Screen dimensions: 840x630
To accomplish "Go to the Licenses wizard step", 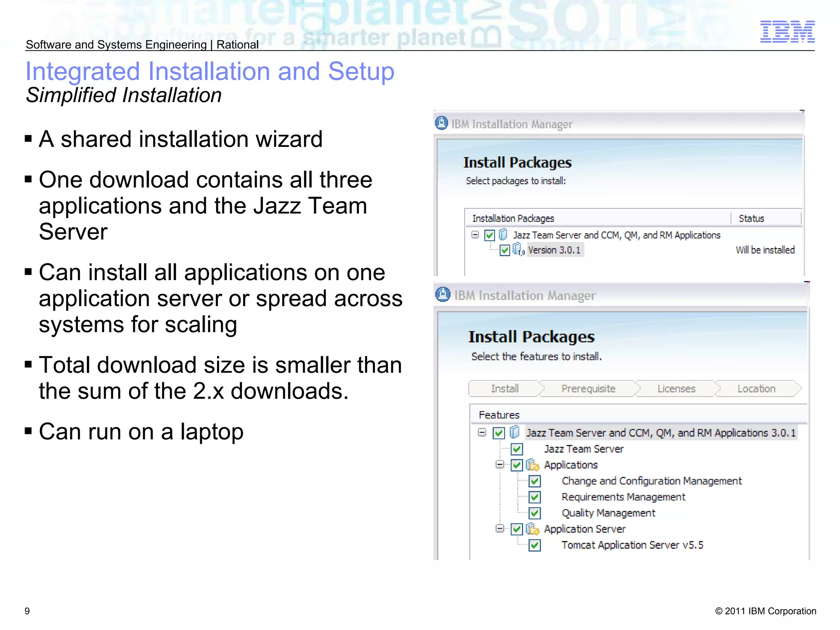I will [x=676, y=388].
